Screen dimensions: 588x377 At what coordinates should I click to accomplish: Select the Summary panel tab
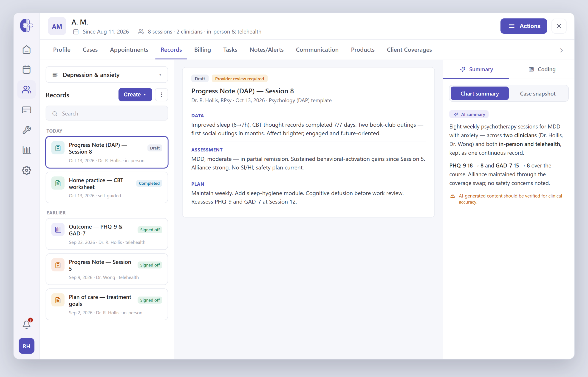[x=476, y=70]
